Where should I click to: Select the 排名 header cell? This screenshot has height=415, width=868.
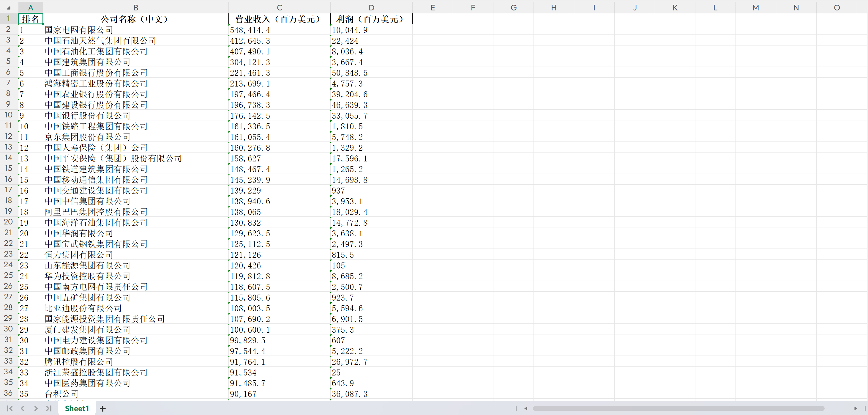tap(31, 19)
